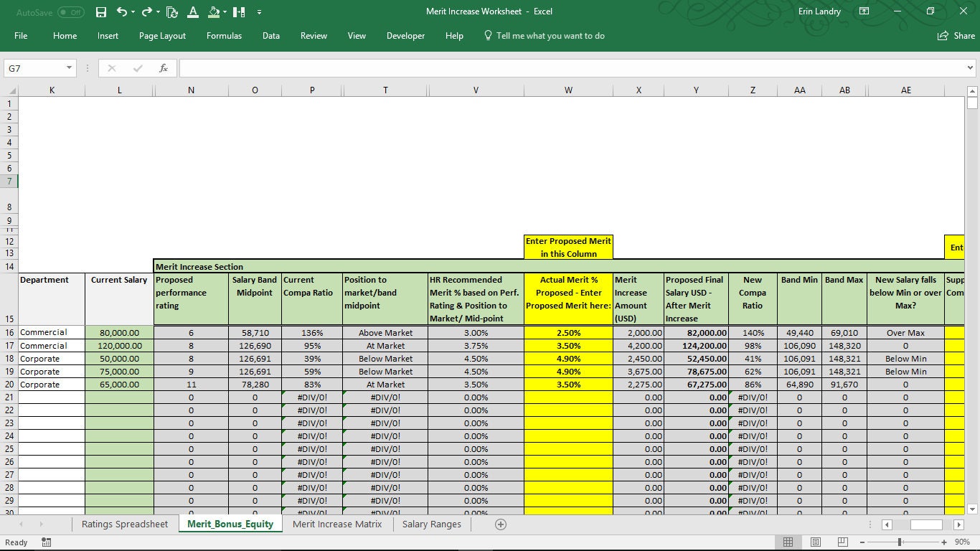The height and width of the screenshot is (551, 980).
Task: Select the Merit_Bonus_Equity sheet tab
Action: click(230, 524)
